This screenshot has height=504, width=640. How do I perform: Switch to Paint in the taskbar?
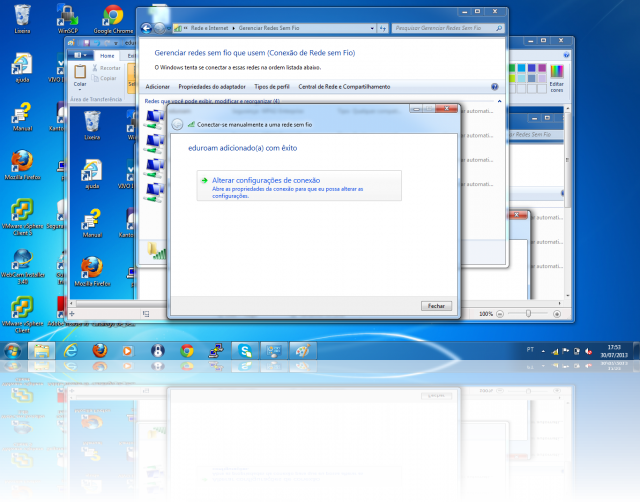coord(303,351)
